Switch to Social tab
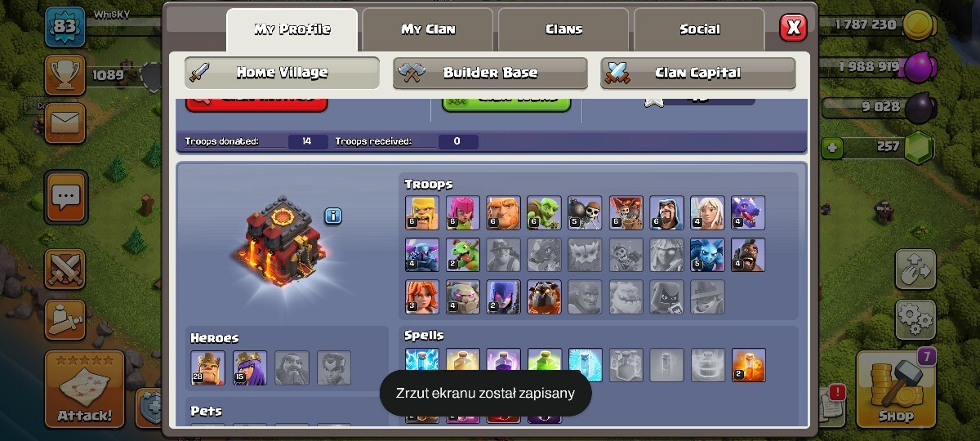Image resolution: width=980 pixels, height=441 pixels. (700, 29)
